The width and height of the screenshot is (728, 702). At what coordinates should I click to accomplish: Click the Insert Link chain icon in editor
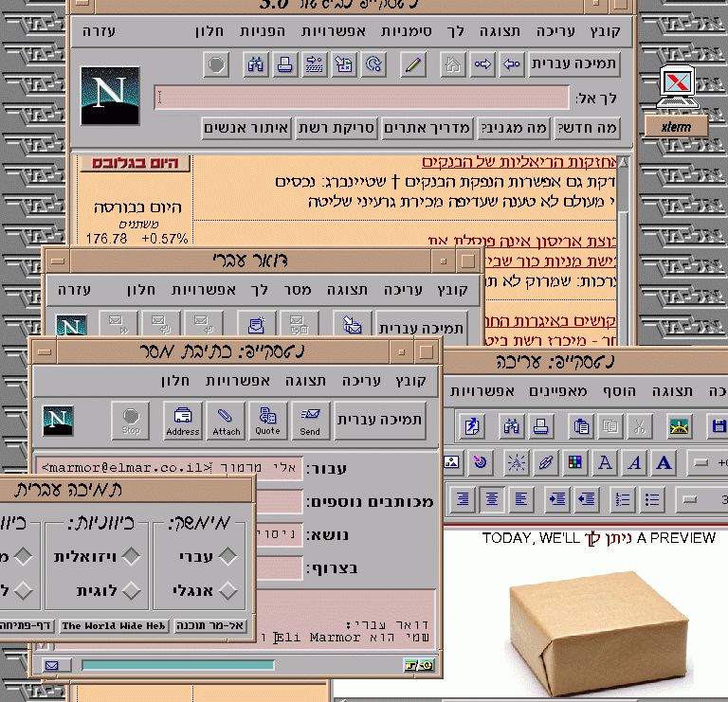(545, 462)
